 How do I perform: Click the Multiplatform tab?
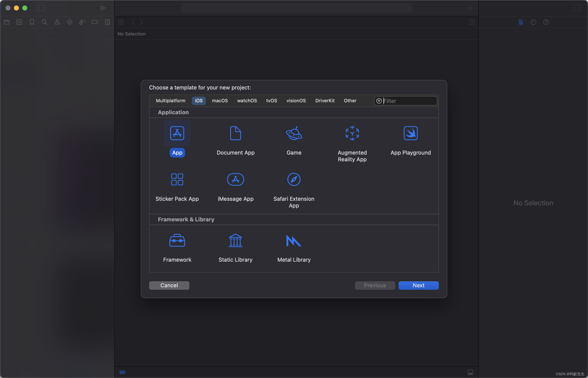tap(171, 100)
